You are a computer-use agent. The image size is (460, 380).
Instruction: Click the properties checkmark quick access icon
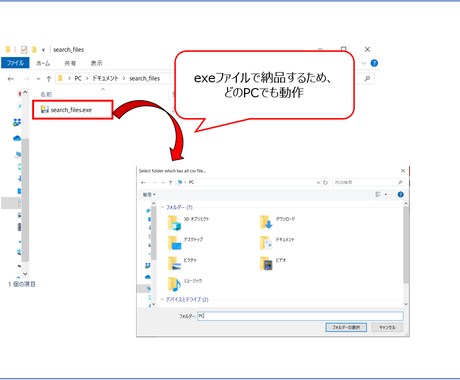24,50
